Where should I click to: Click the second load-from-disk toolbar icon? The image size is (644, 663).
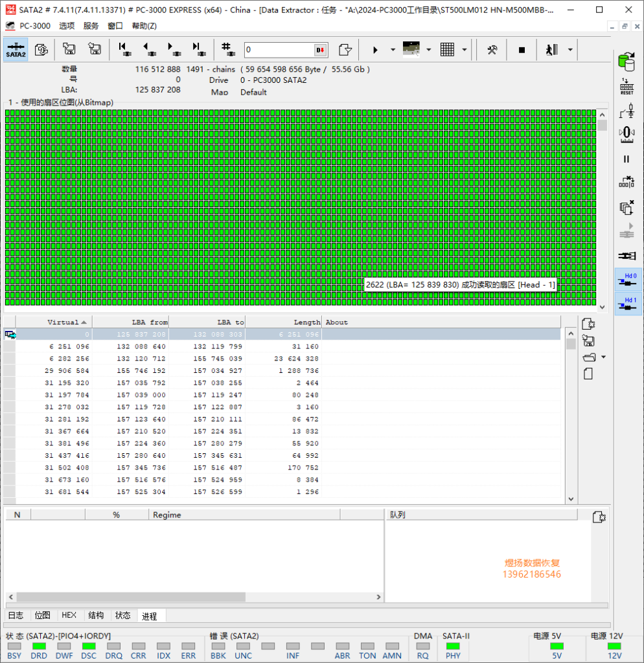[95, 49]
